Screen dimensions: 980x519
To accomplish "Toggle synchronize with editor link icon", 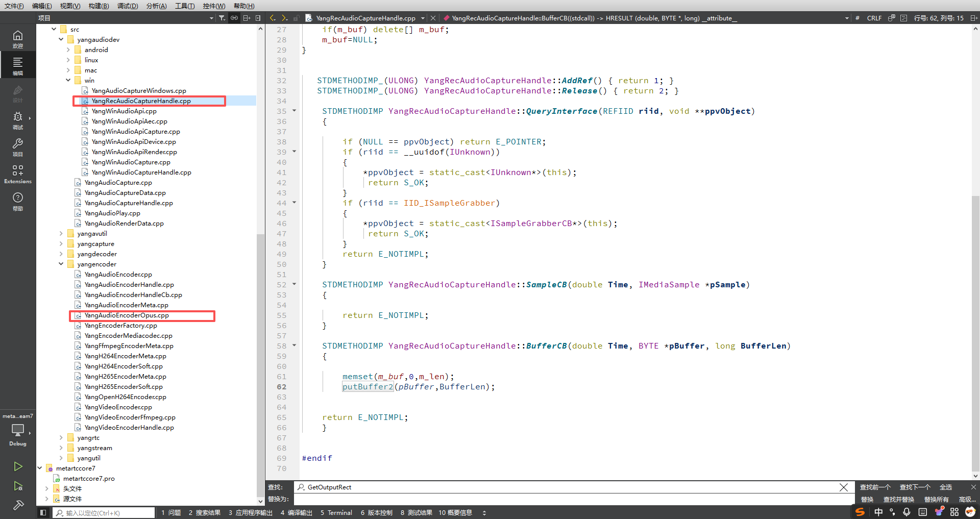I will coord(234,18).
